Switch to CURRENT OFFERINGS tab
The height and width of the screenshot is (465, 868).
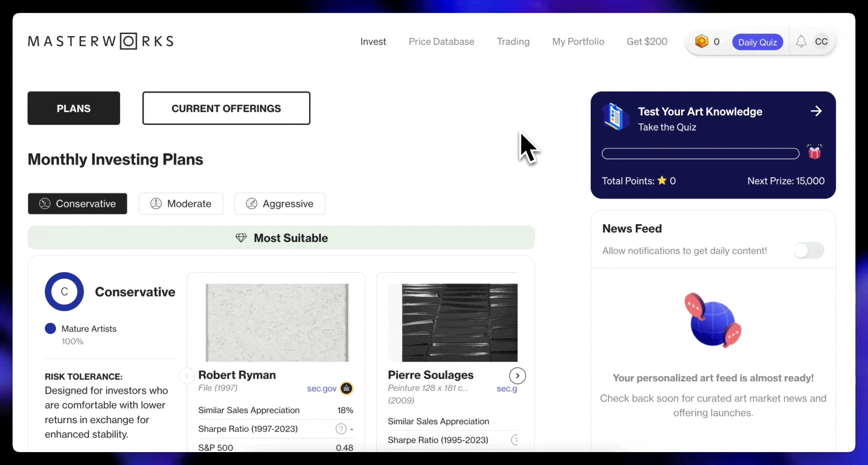pos(226,108)
